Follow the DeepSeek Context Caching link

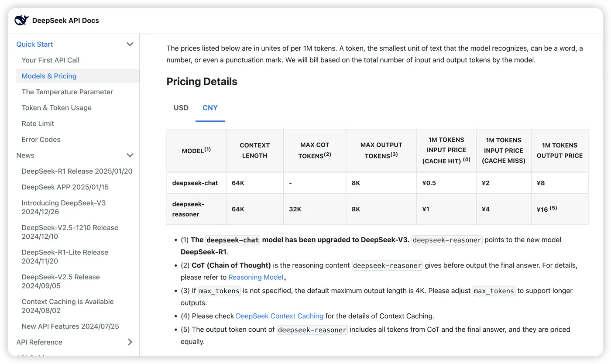[279, 316]
